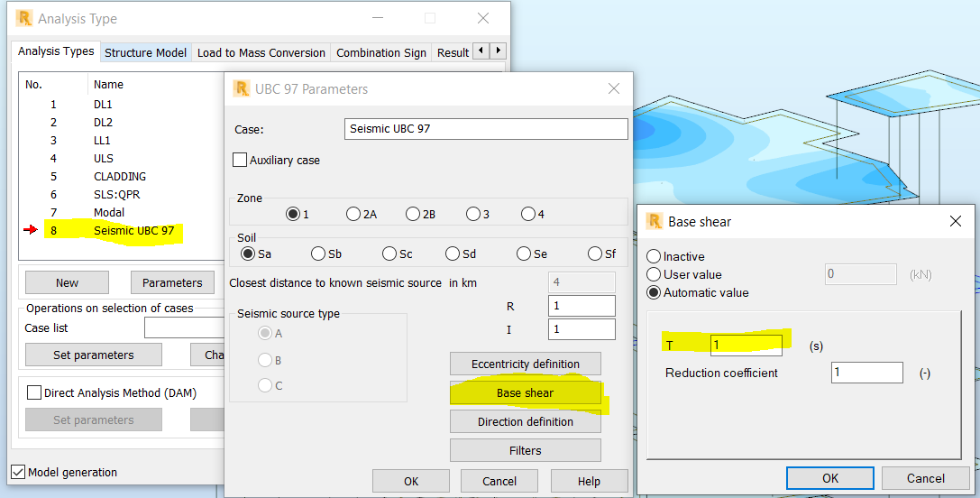The height and width of the screenshot is (498, 980).
Task: Close the Base shear dialog
Action: pos(955,221)
